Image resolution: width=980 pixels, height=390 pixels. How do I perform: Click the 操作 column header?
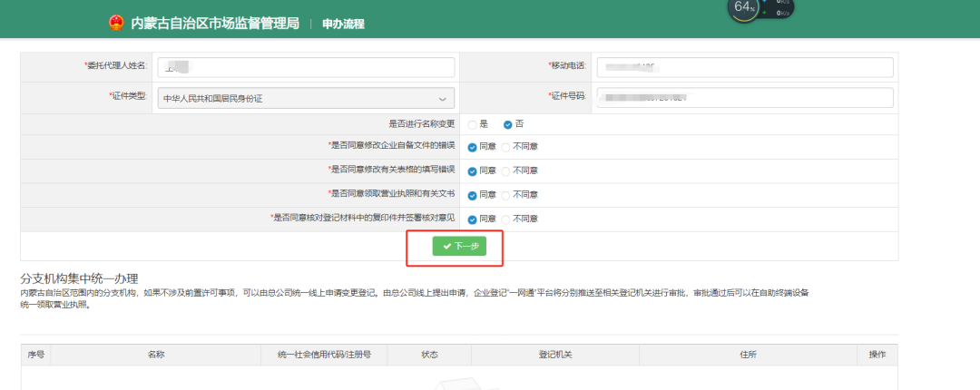pos(877,355)
